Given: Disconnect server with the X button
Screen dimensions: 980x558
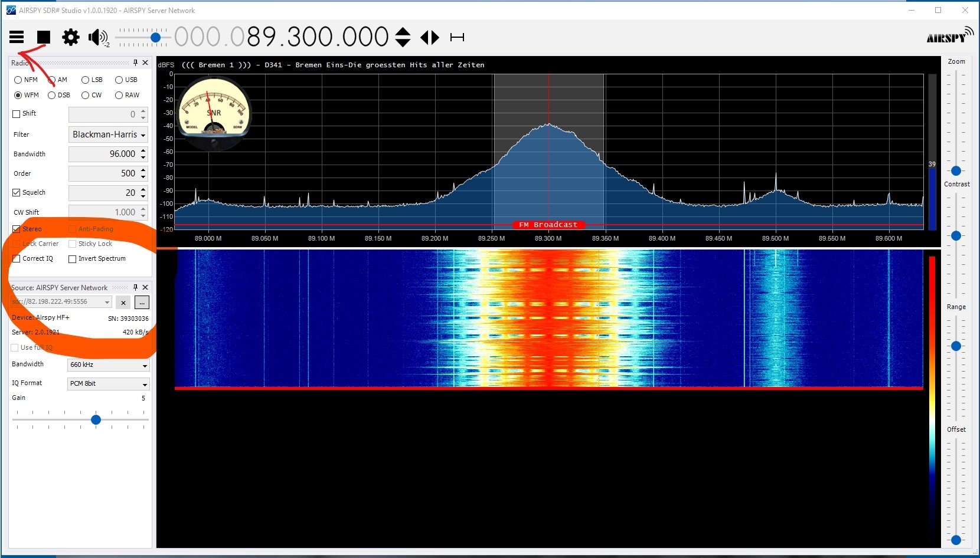Looking at the screenshot, I should point(123,303).
